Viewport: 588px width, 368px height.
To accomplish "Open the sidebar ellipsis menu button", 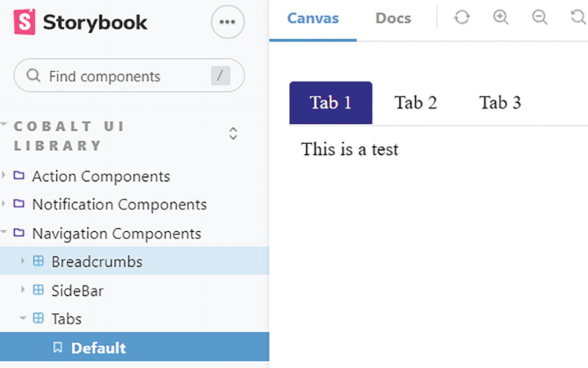I will [x=228, y=22].
